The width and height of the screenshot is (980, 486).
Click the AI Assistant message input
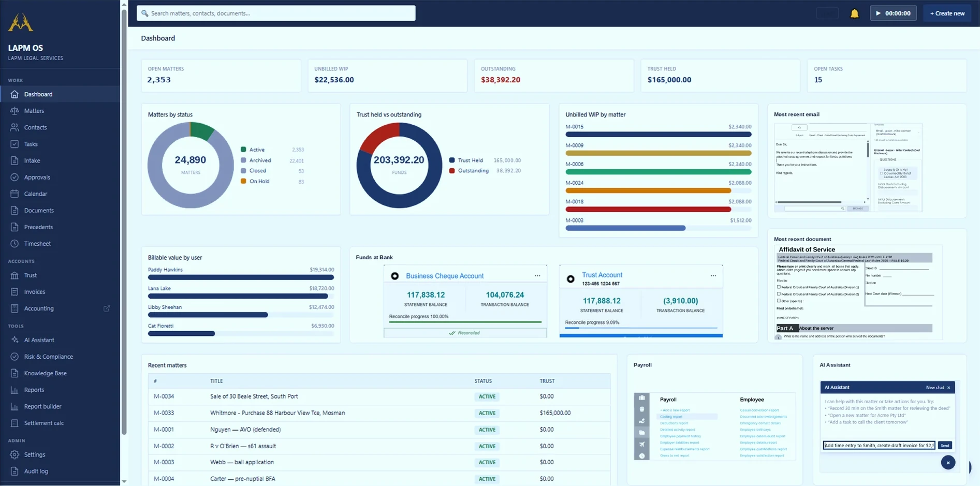879,445
